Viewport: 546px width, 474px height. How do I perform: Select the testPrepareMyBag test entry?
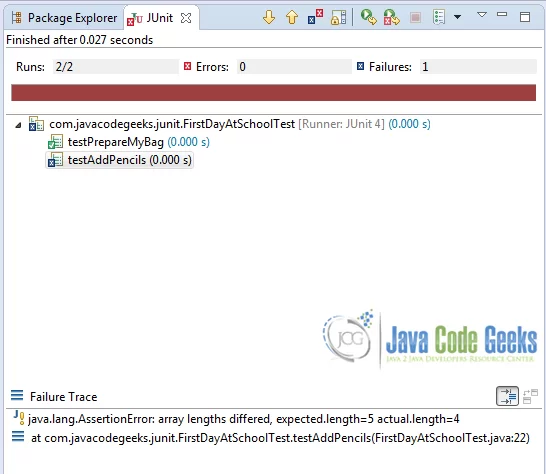click(128, 142)
